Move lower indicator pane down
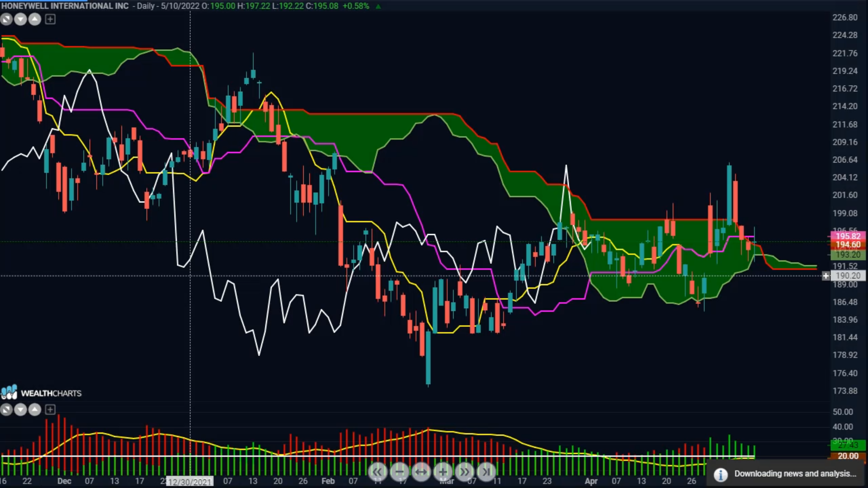The height and width of the screenshot is (488, 868). click(21, 410)
